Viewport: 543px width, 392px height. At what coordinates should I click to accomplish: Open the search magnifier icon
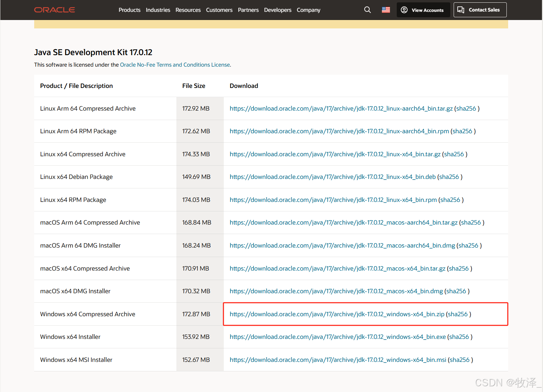[x=367, y=10]
